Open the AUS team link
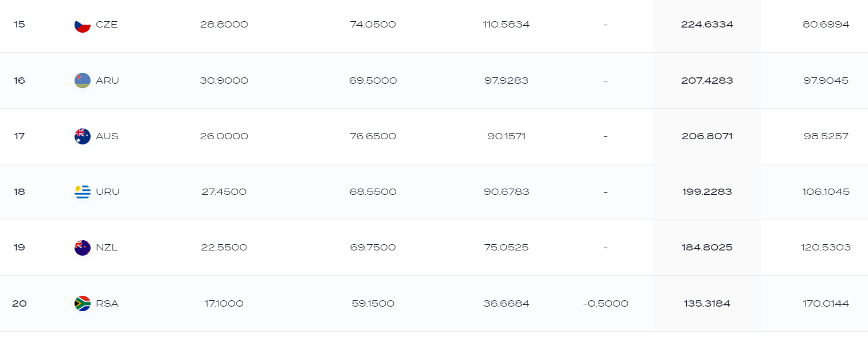 (x=107, y=136)
